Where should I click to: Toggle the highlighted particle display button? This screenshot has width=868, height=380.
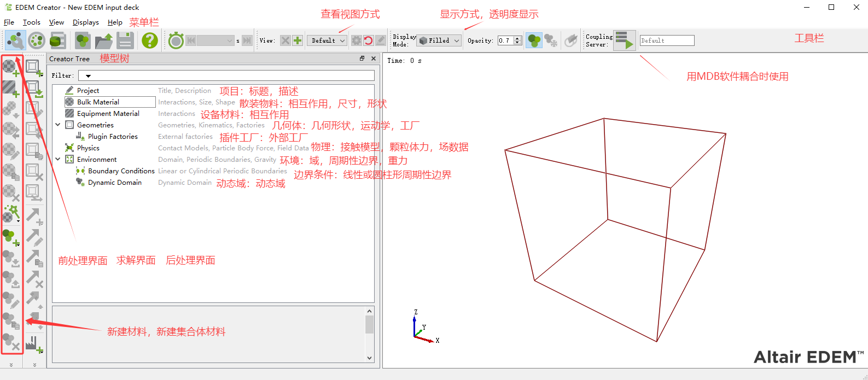534,40
